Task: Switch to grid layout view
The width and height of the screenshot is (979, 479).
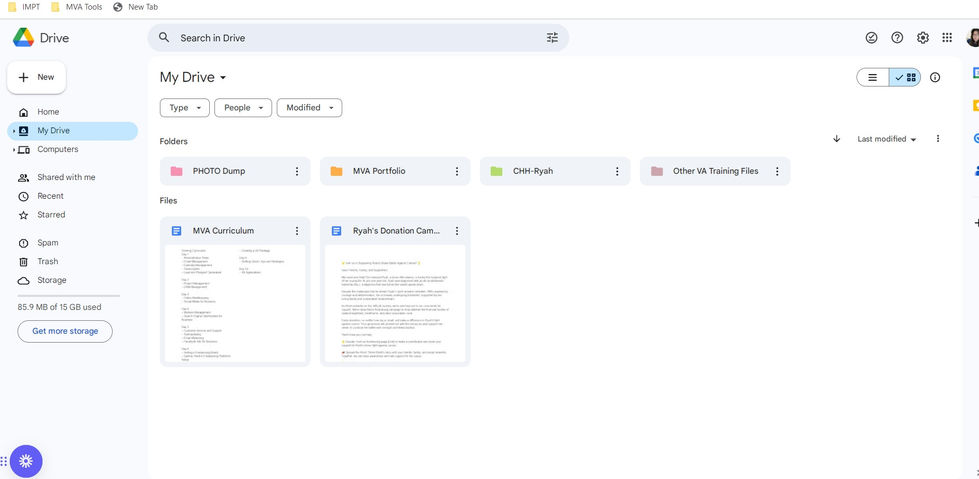Action: point(905,77)
